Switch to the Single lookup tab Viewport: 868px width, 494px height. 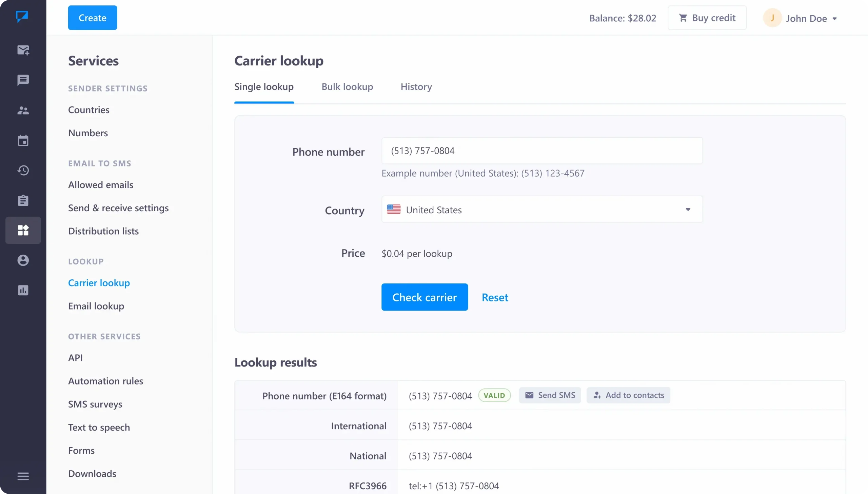[264, 87]
